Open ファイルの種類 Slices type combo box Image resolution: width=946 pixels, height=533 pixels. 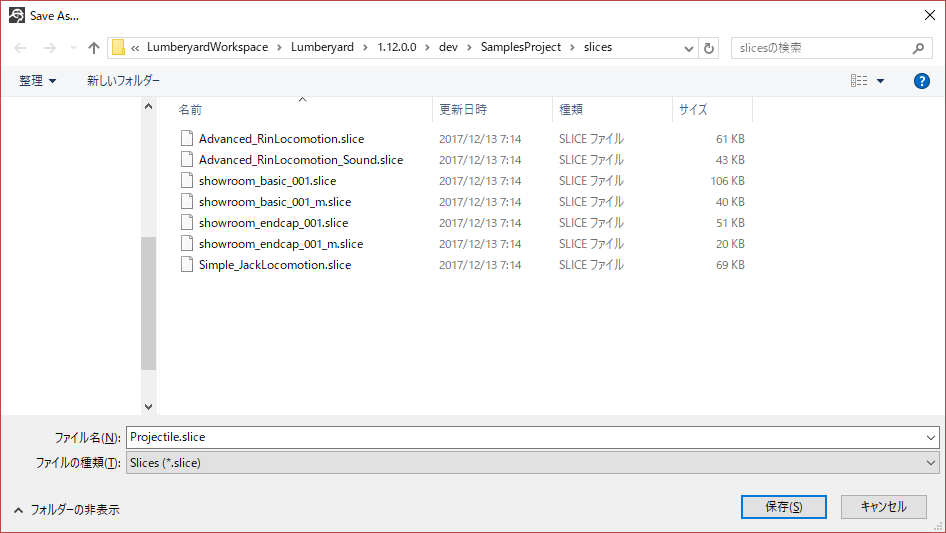coord(532,463)
